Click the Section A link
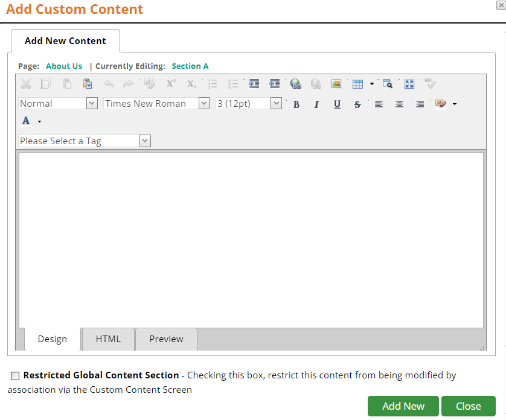 click(190, 66)
